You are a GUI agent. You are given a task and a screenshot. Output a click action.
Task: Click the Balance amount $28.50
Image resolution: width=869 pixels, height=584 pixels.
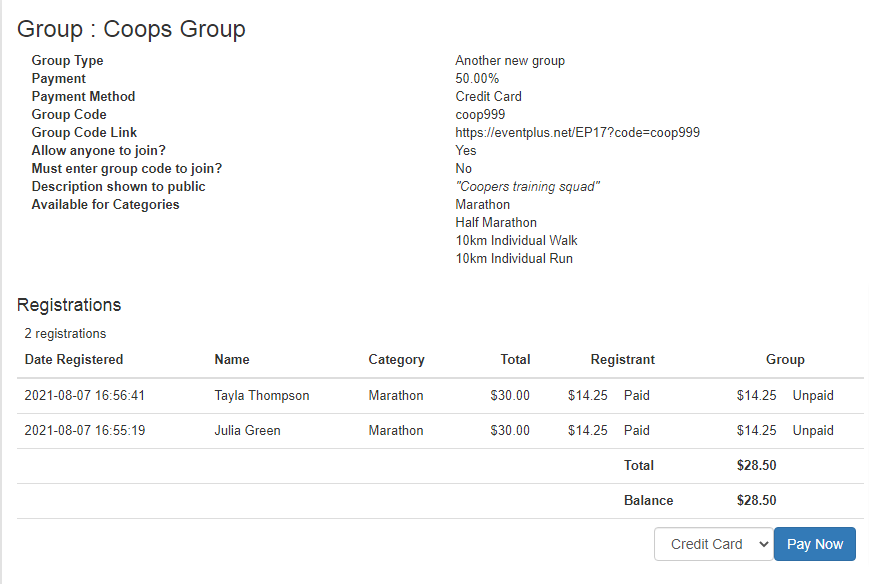tap(756, 500)
